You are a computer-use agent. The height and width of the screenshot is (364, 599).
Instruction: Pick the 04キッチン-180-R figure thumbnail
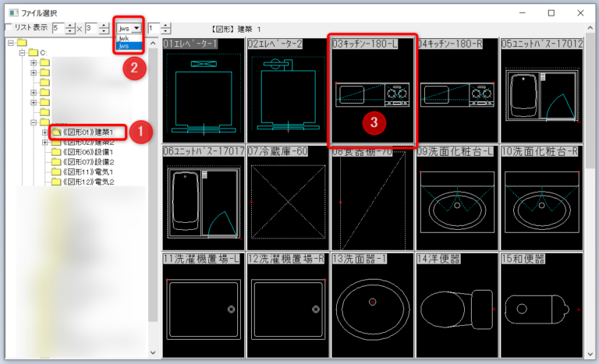pos(457,90)
